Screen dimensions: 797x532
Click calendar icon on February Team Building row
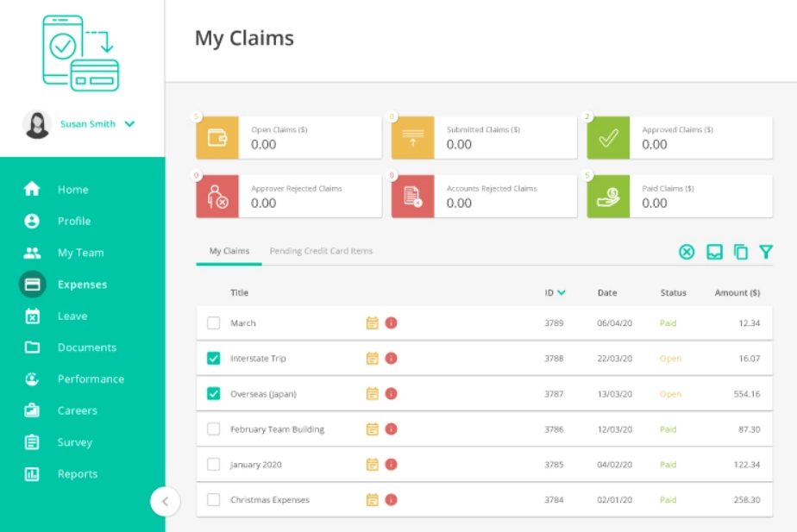pos(372,429)
